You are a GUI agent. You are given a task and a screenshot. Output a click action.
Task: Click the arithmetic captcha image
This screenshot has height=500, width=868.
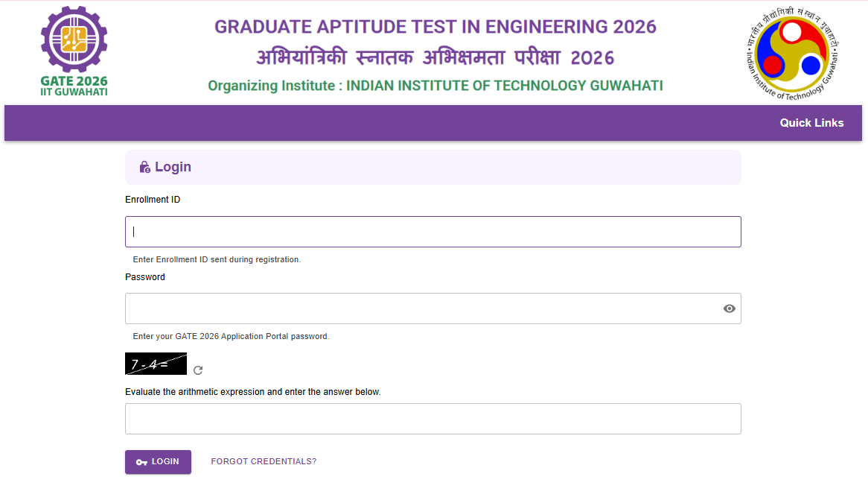(x=156, y=364)
